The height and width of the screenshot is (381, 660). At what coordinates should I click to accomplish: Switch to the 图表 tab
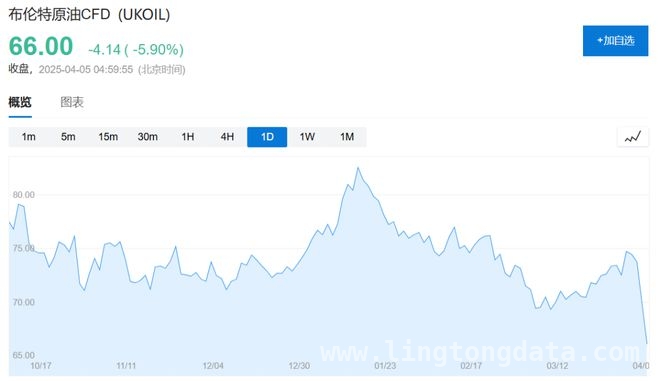[x=72, y=102]
